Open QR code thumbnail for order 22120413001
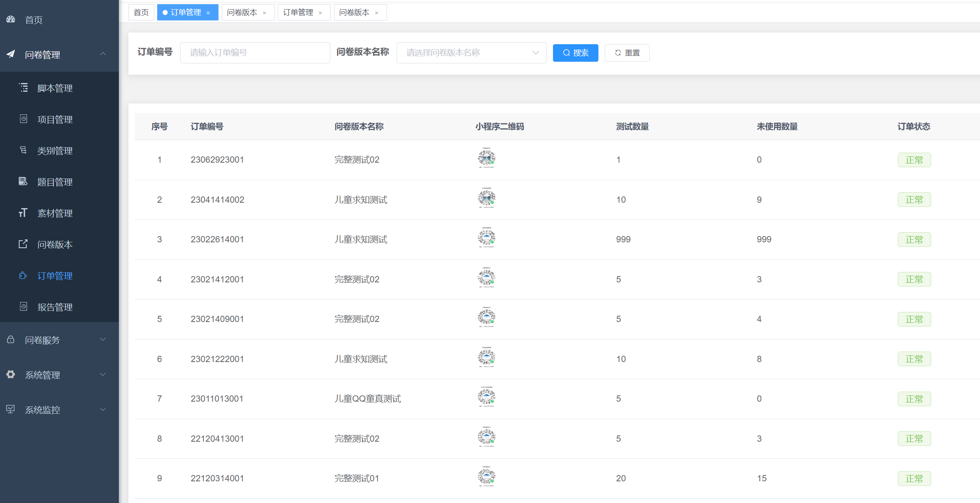The height and width of the screenshot is (503, 980). click(x=487, y=437)
